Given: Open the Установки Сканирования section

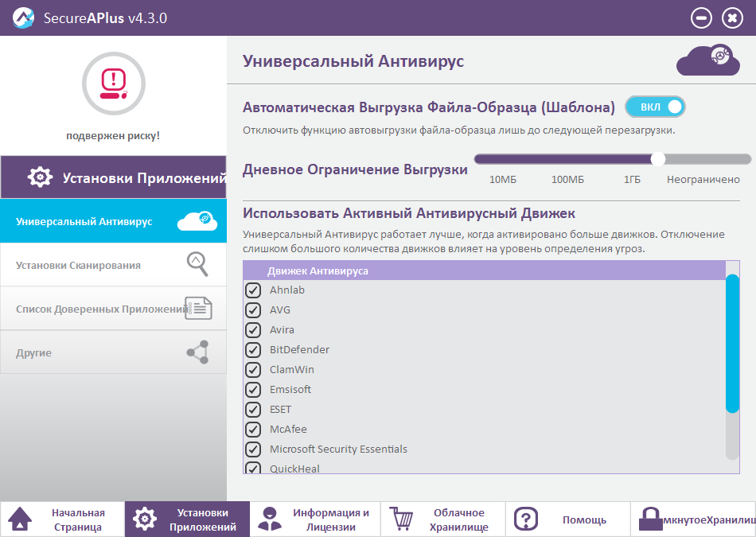Looking at the screenshot, I should 113,265.
